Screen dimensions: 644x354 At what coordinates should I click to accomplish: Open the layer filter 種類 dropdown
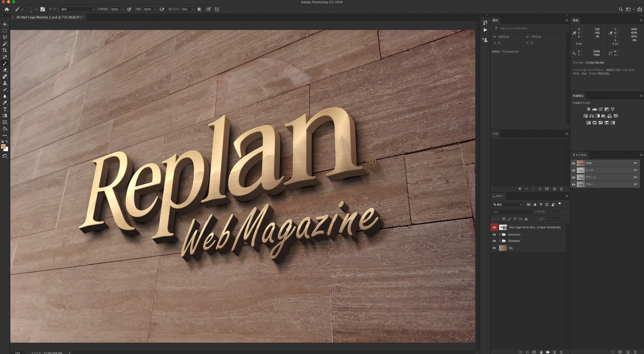[x=507, y=204]
